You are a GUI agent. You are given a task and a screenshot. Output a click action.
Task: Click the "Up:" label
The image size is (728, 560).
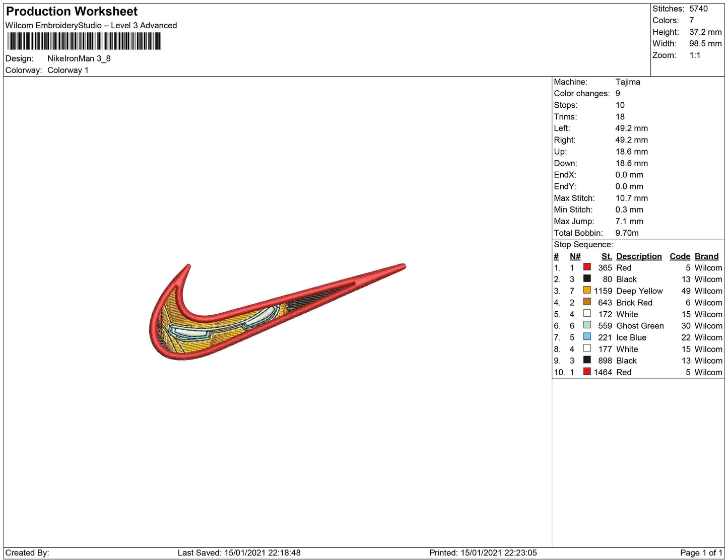click(x=560, y=152)
